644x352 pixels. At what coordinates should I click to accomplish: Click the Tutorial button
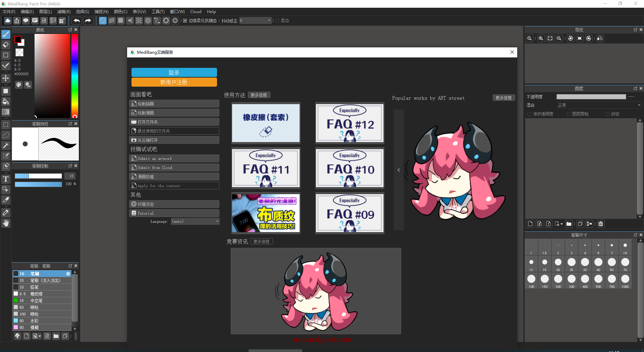coord(174,213)
